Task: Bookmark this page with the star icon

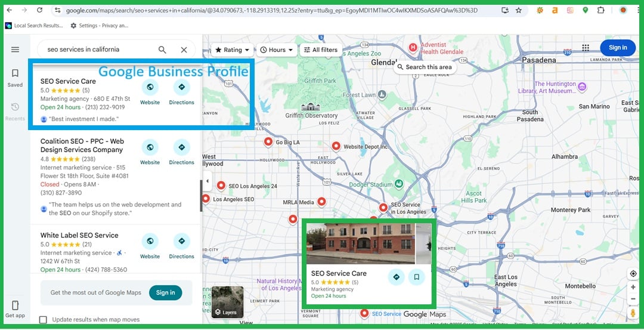Action: 519,10
